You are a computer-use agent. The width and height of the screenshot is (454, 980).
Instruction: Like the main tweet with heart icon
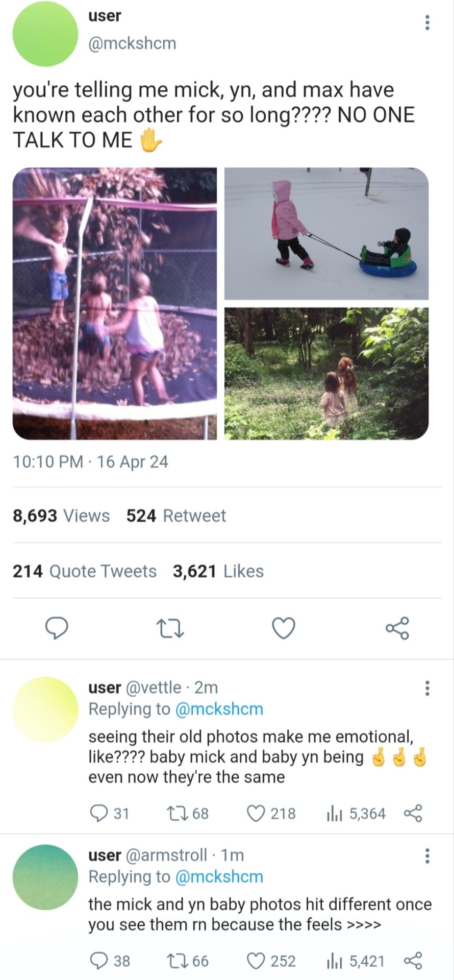284,628
